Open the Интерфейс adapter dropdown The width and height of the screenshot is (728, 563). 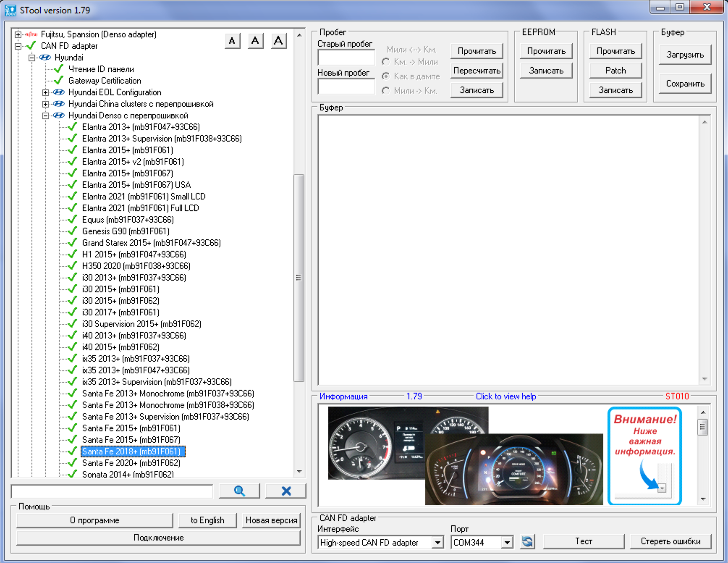(437, 542)
